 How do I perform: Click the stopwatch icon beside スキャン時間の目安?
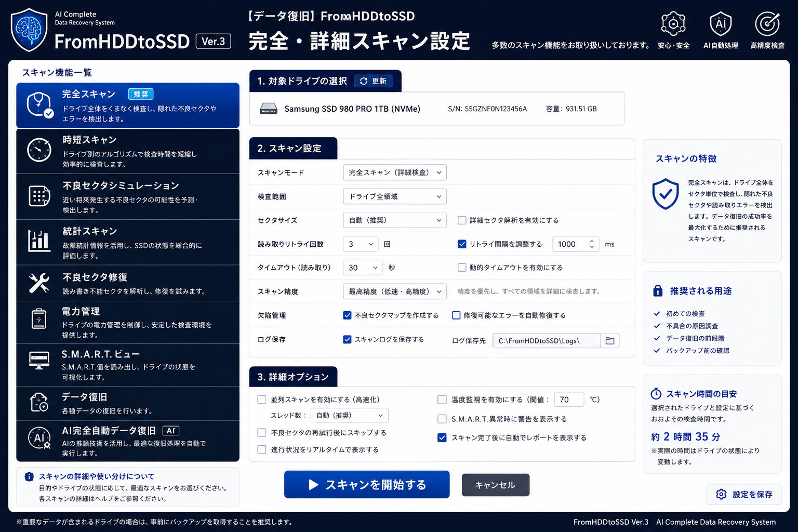point(656,394)
